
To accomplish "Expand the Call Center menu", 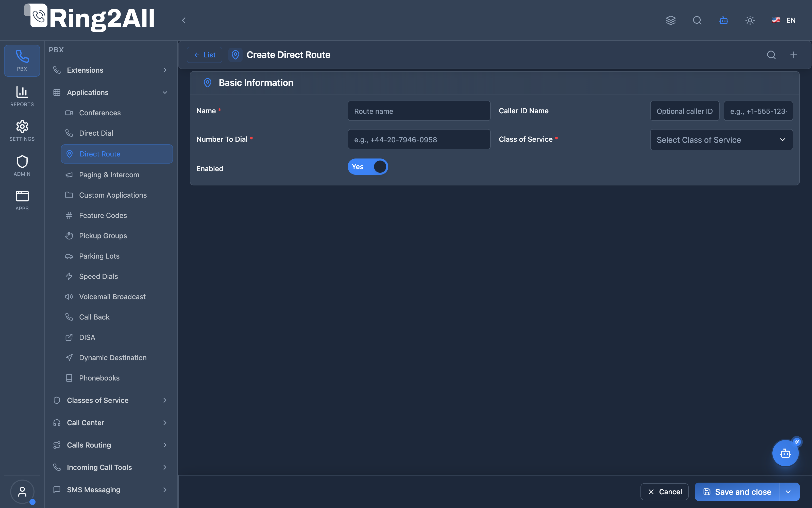I will click(x=110, y=423).
